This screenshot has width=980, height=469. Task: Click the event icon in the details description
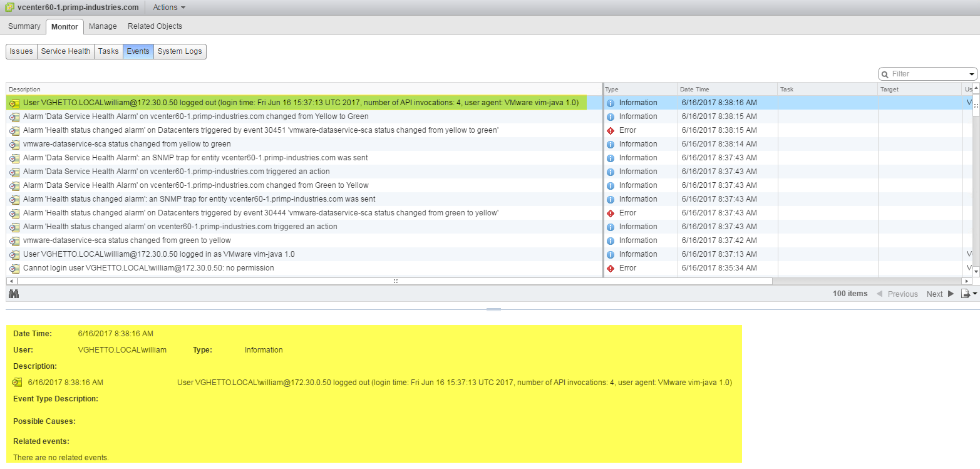(17, 383)
